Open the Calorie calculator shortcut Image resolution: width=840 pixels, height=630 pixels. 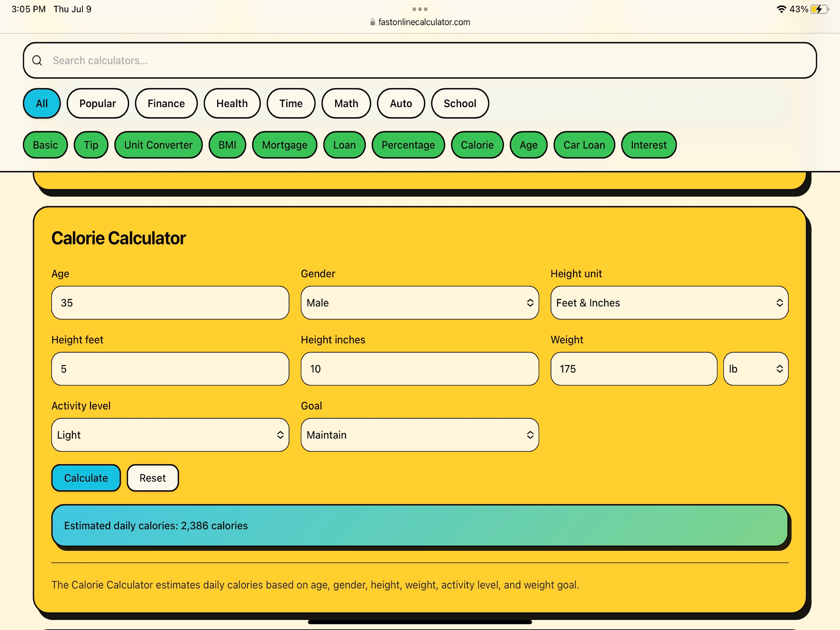pyautogui.click(x=477, y=145)
